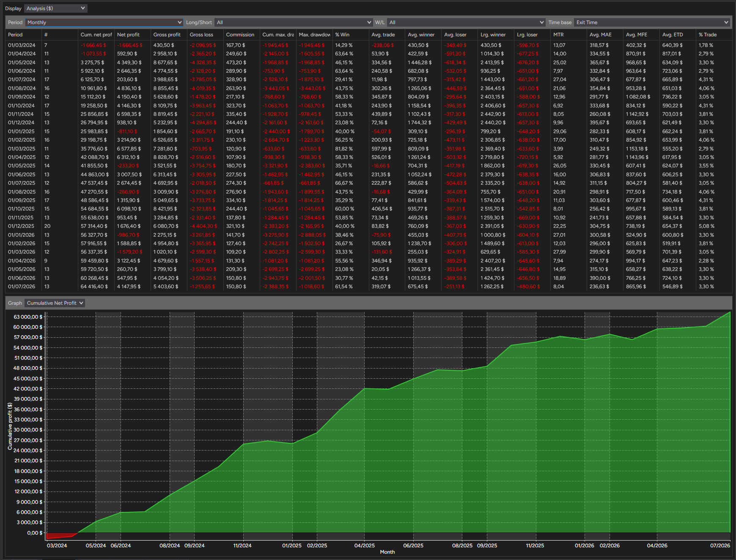Open the Period Monthly dropdown
This screenshot has width=736, height=560.
point(104,22)
